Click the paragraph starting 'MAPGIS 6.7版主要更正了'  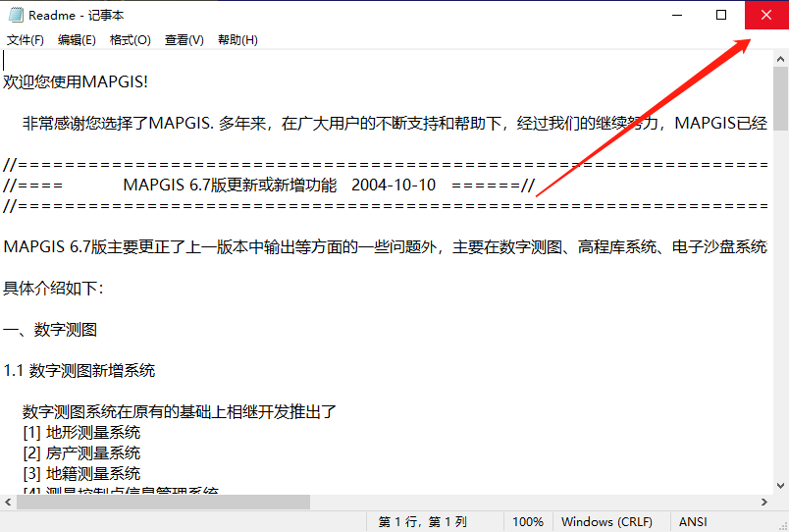pos(386,246)
